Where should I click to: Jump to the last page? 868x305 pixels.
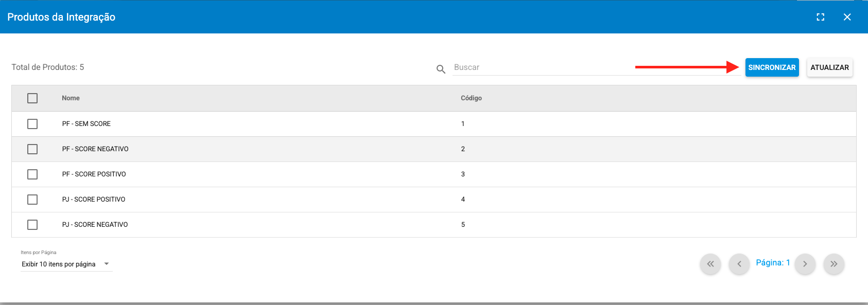834,264
